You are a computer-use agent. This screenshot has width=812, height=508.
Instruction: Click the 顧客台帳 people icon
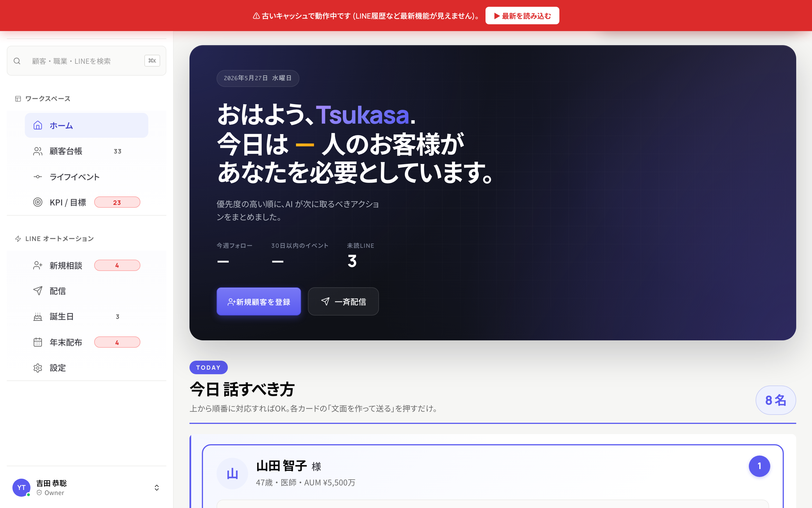pyautogui.click(x=37, y=151)
